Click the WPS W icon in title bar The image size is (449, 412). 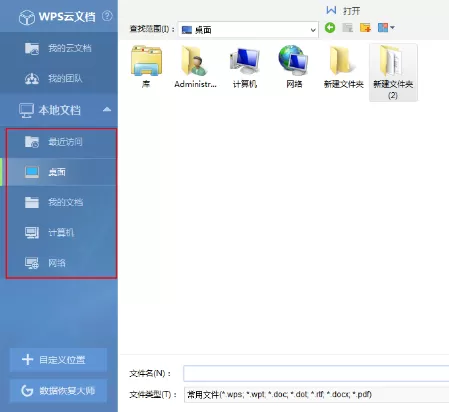[331, 10]
